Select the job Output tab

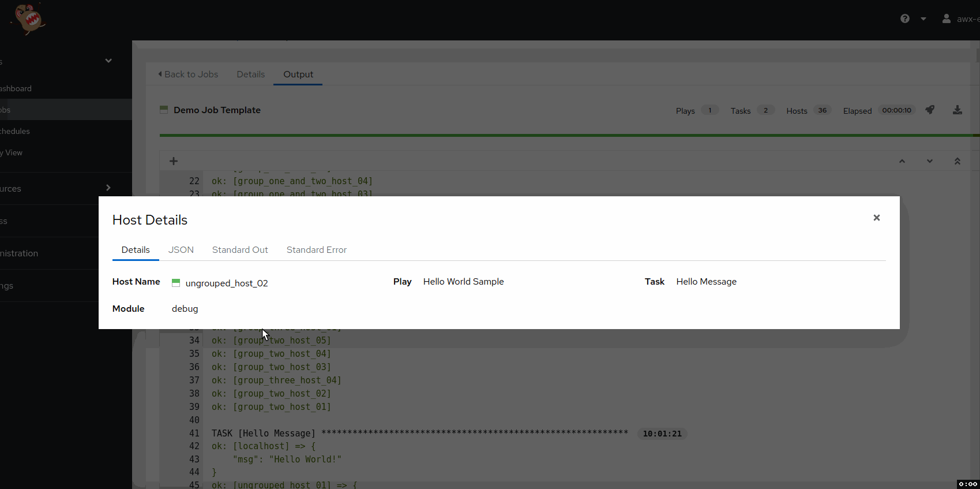pos(298,74)
